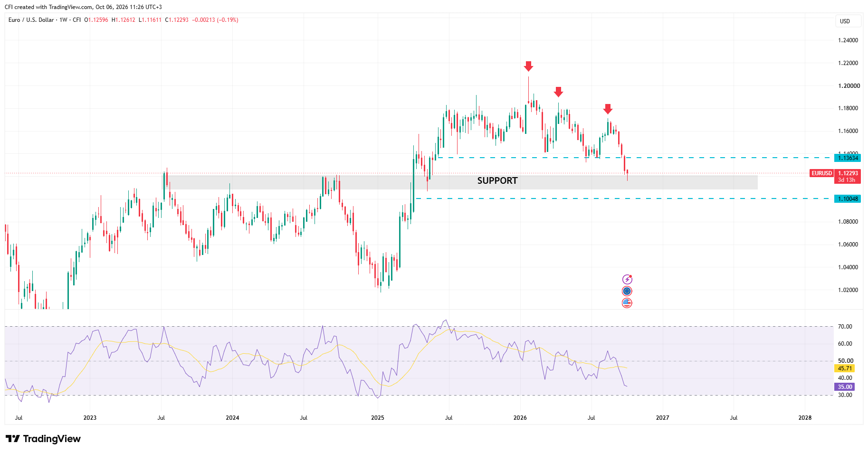Click the low price value L1.11611
This screenshot has height=453, width=868.
coord(150,20)
